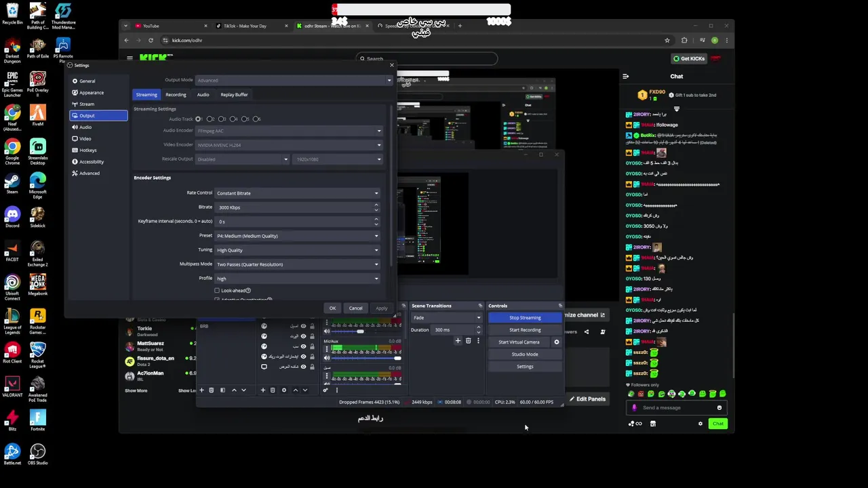Click the add scene plus icon
868x488 pixels.
point(201,390)
